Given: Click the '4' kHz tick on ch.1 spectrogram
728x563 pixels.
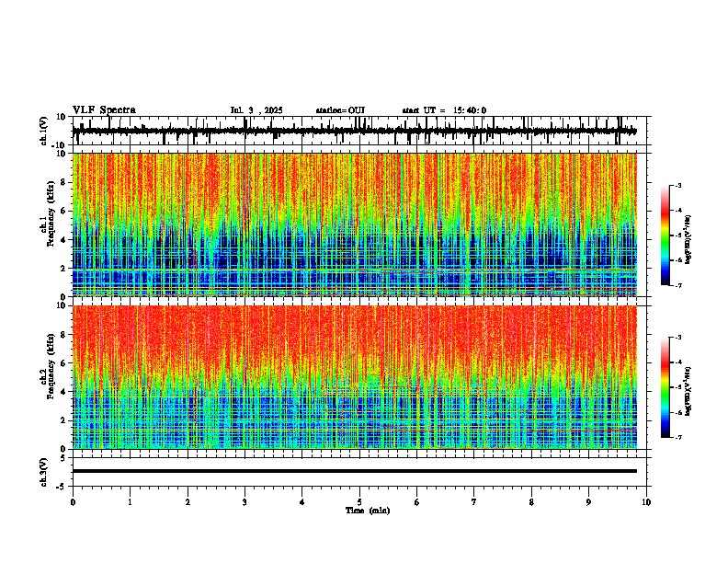Looking at the screenshot, I should pyautogui.click(x=63, y=240).
